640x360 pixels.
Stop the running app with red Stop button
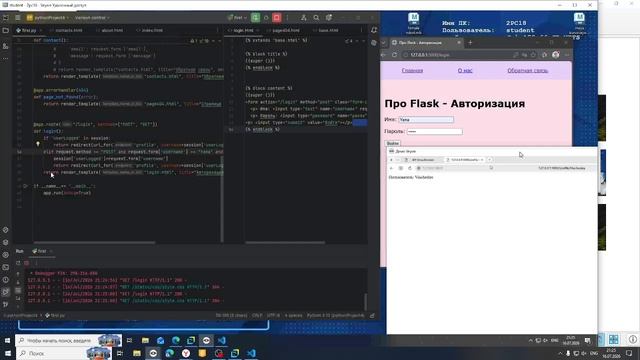pyautogui.click(x=277, y=18)
